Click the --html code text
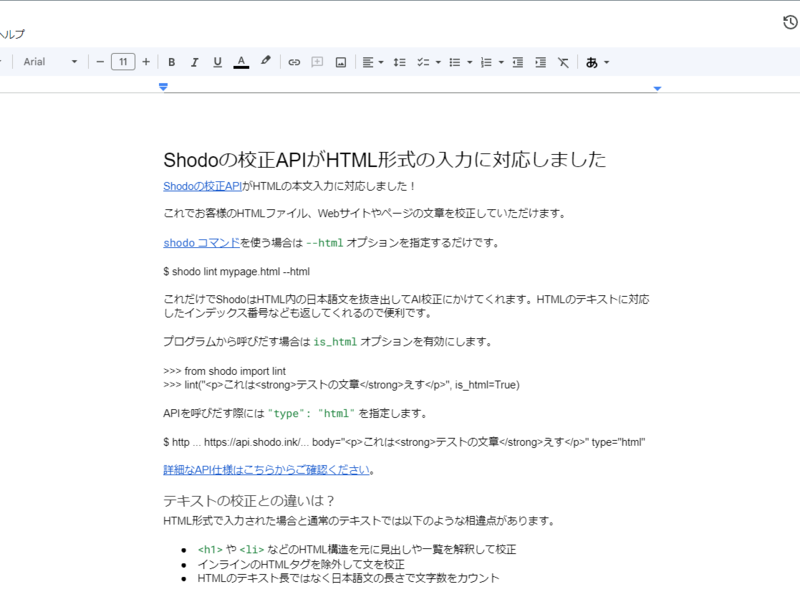The height and width of the screenshot is (597, 800). click(324, 243)
